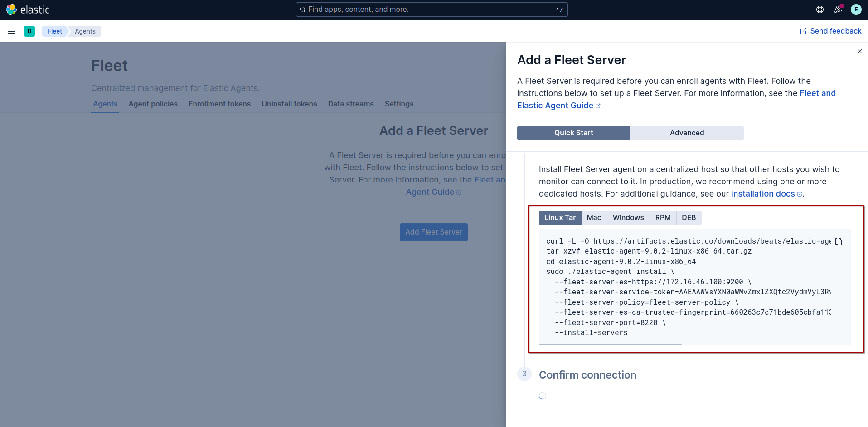Switch to the Advanced option

(687, 133)
